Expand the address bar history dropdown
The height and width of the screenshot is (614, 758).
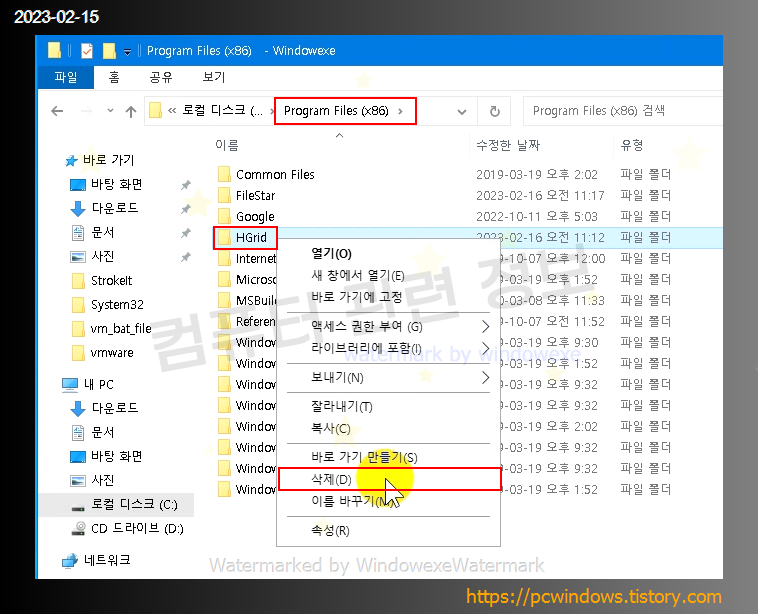point(462,112)
